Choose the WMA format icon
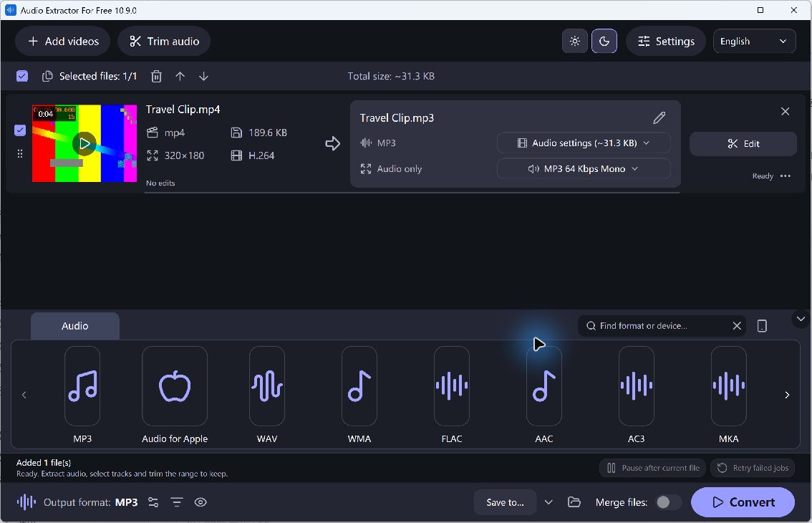812x523 pixels. 359,386
